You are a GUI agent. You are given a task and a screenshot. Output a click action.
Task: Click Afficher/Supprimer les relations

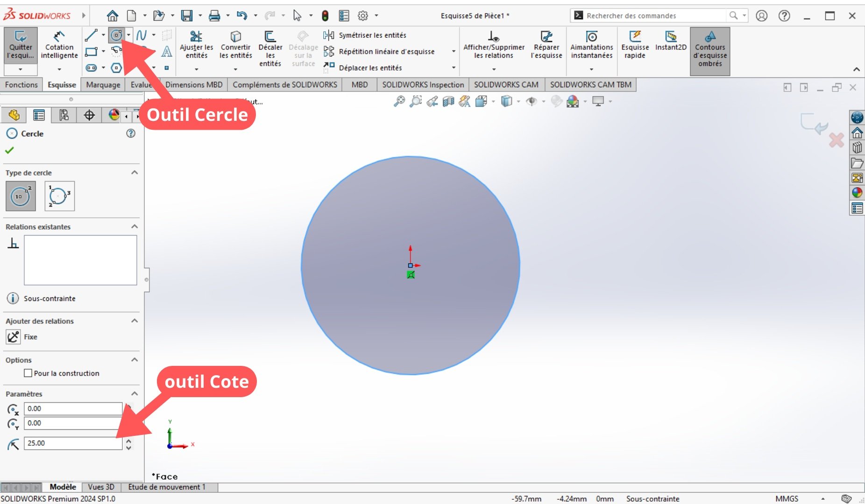494,45
